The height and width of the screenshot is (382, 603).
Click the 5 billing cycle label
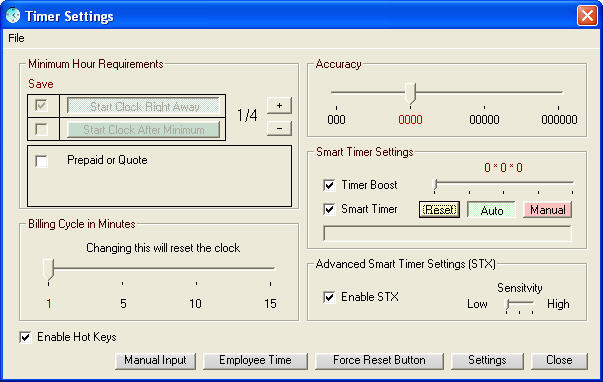tap(123, 304)
